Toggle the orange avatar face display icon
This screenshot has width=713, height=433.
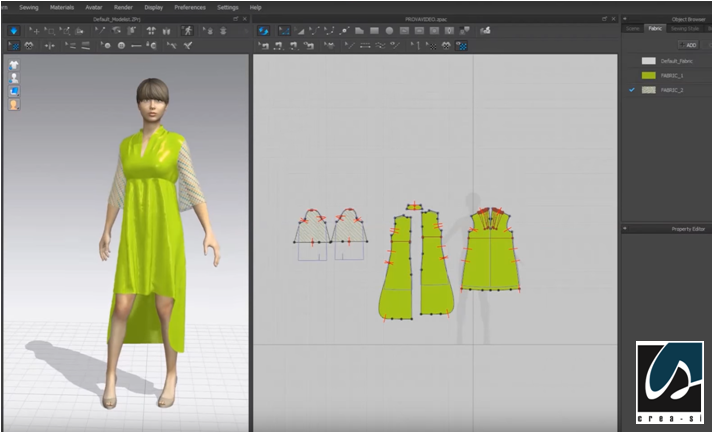pyautogui.click(x=14, y=104)
